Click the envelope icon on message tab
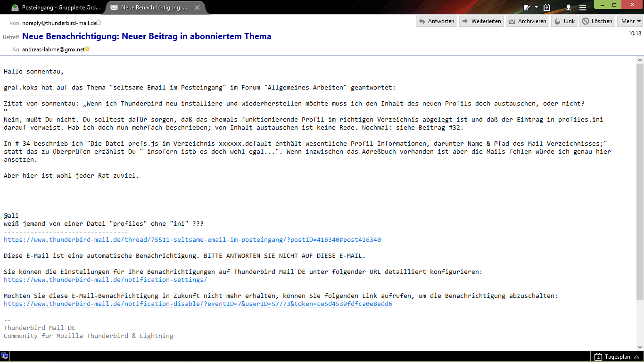The image size is (644, 362). coord(115,8)
